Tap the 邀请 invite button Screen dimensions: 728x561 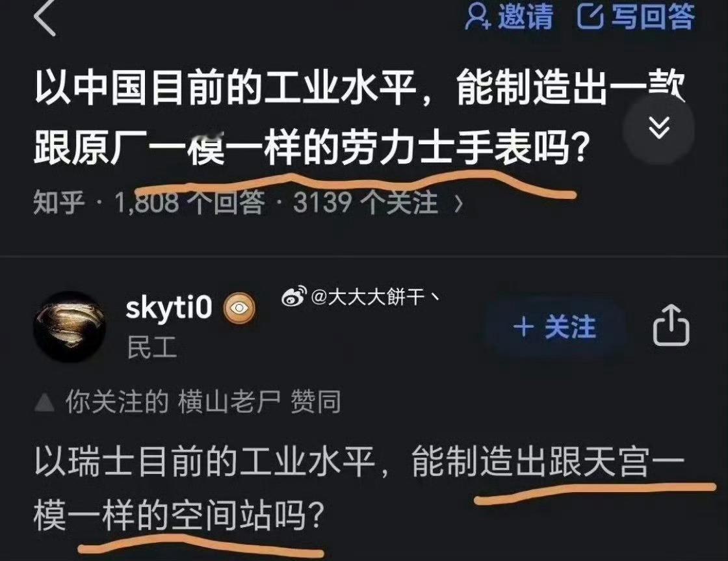pyautogui.click(x=510, y=16)
